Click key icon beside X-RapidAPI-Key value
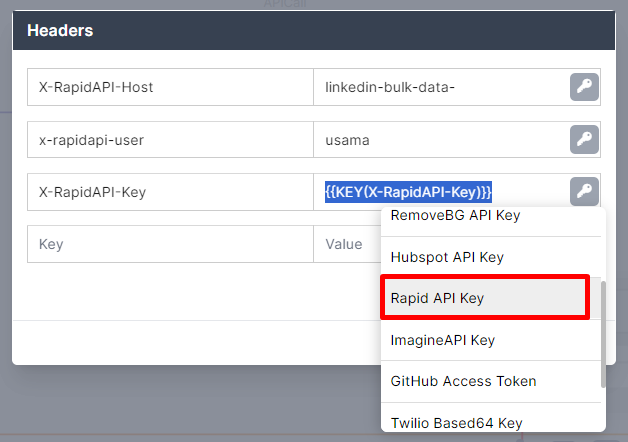The height and width of the screenshot is (442, 628). (584, 191)
